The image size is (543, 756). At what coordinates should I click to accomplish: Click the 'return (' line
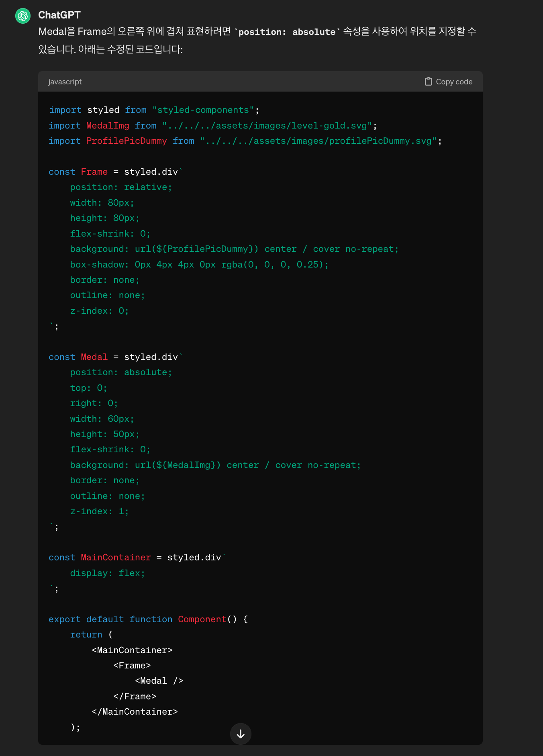tap(92, 635)
